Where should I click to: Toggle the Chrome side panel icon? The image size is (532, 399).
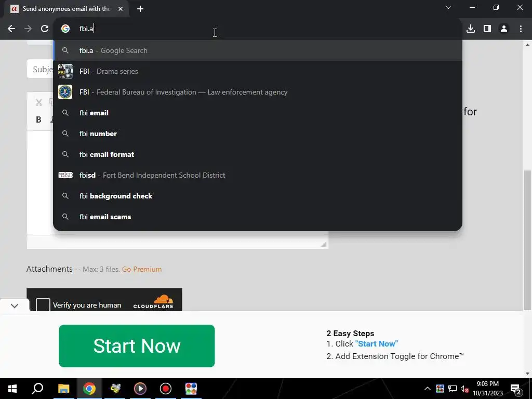(487, 29)
